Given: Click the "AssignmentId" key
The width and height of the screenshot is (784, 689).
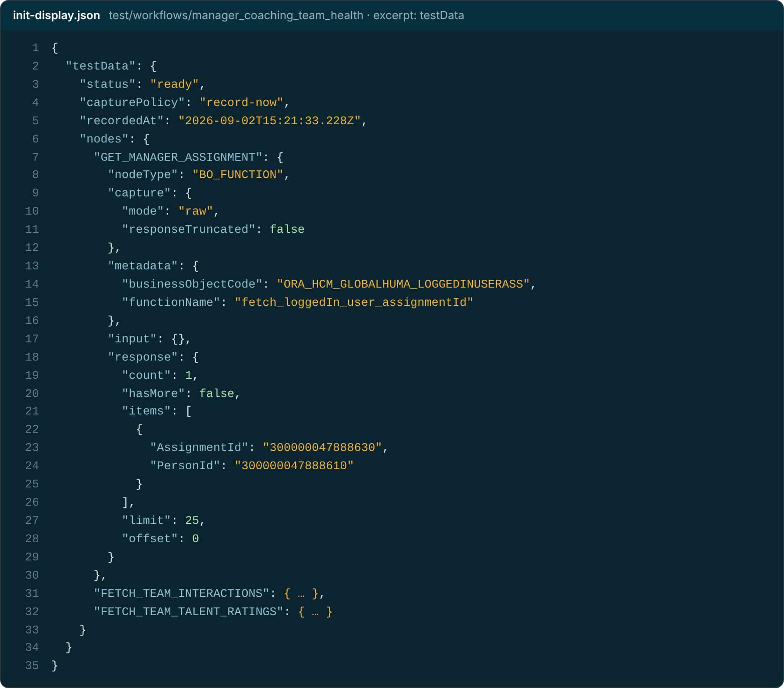Looking at the screenshot, I should [x=199, y=447].
